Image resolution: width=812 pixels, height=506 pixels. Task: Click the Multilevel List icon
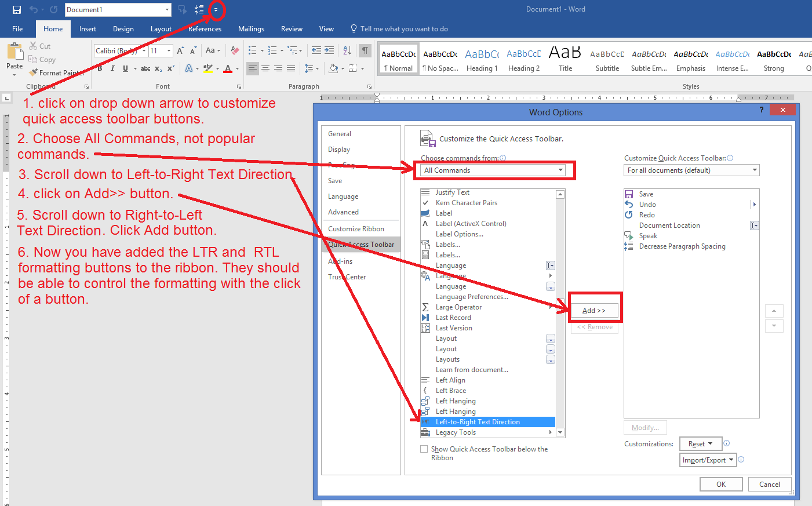coord(292,51)
